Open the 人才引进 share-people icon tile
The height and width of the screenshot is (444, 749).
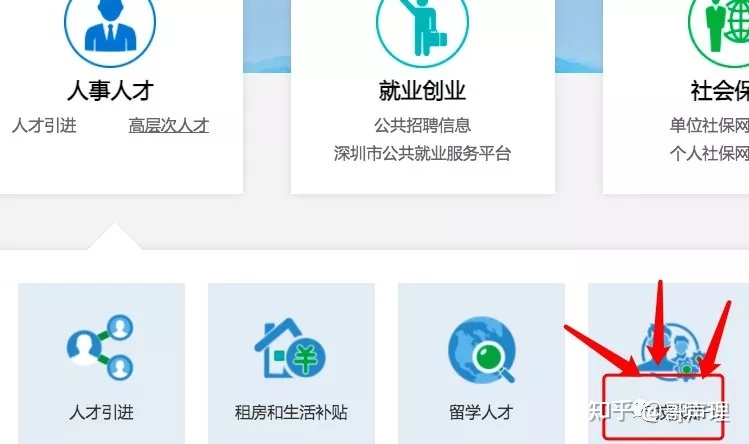[x=101, y=348]
